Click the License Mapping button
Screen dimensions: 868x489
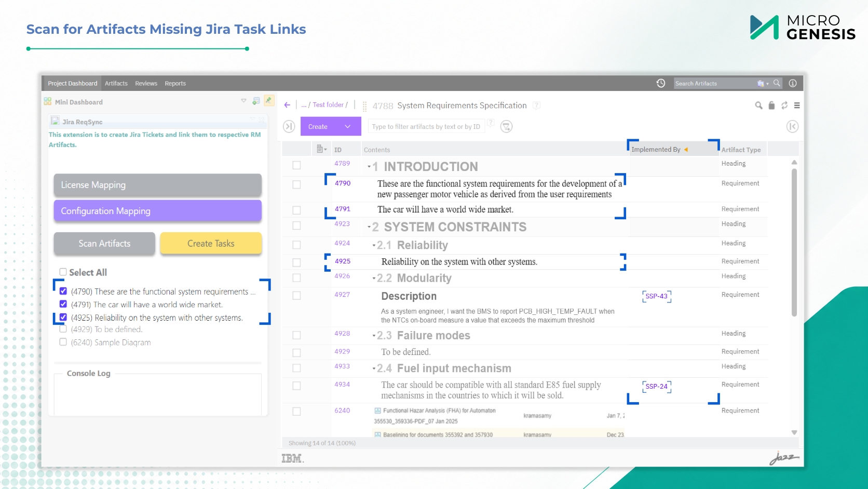click(x=158, y=185)
